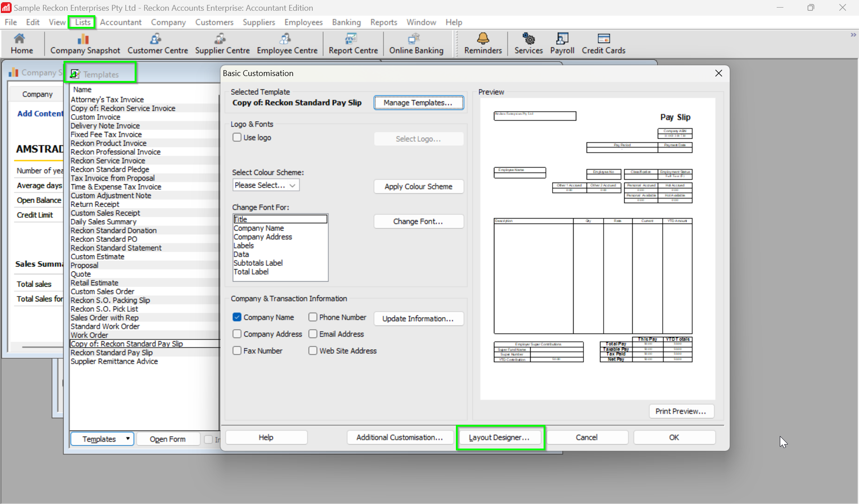Enable the Fax Number checkbox
This screenshot has height=504, width=859.
pos(237,351)
